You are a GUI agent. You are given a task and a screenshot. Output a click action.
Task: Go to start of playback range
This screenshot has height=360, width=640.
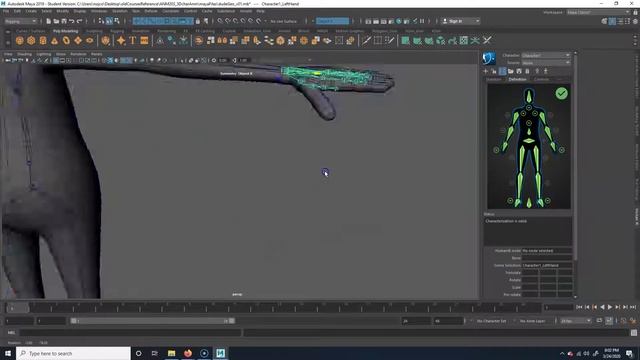point(579,307)
